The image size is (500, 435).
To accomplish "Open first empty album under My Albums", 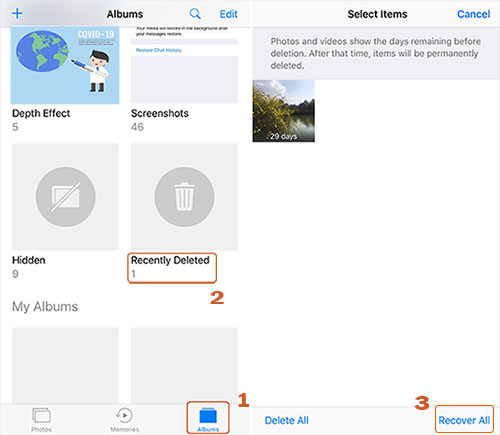I will point(66,366).
